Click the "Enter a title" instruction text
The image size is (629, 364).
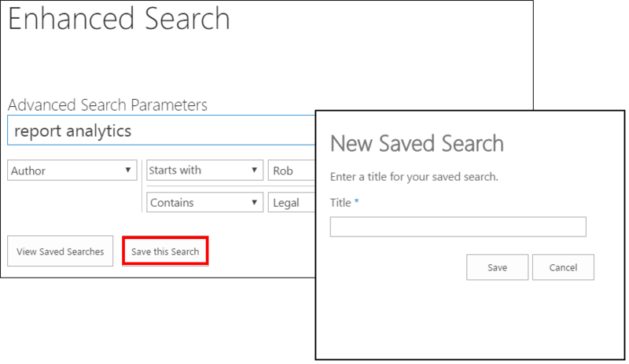(414, 177)
